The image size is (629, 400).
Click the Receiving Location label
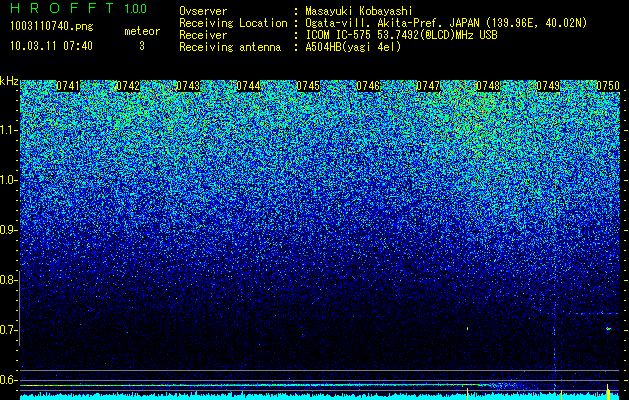[x=233, y=23]
